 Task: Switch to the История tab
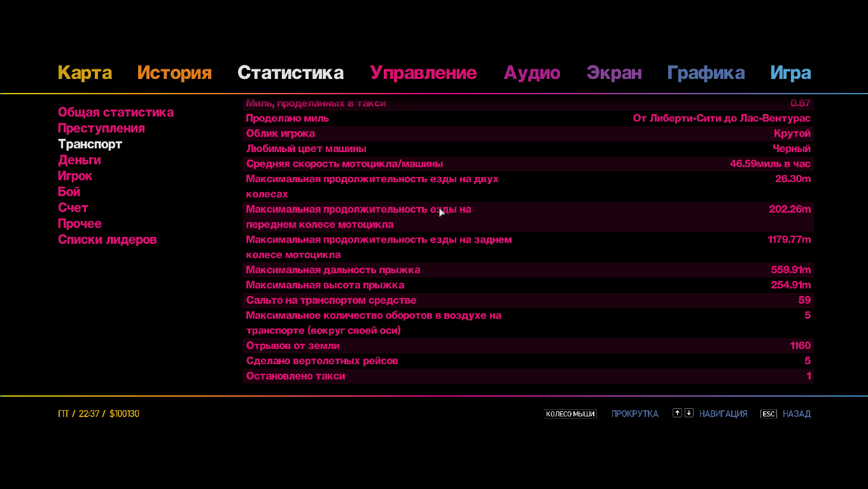(174, 73)
